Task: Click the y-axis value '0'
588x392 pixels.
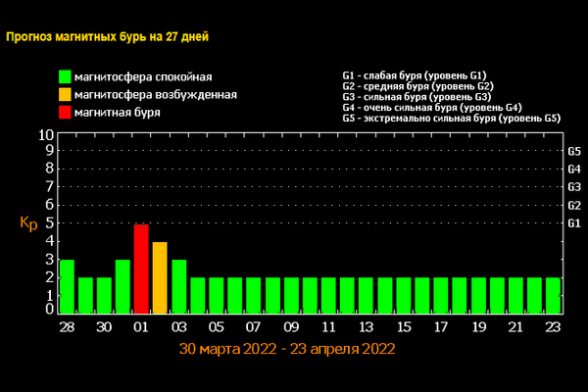Action: point(50,309)
